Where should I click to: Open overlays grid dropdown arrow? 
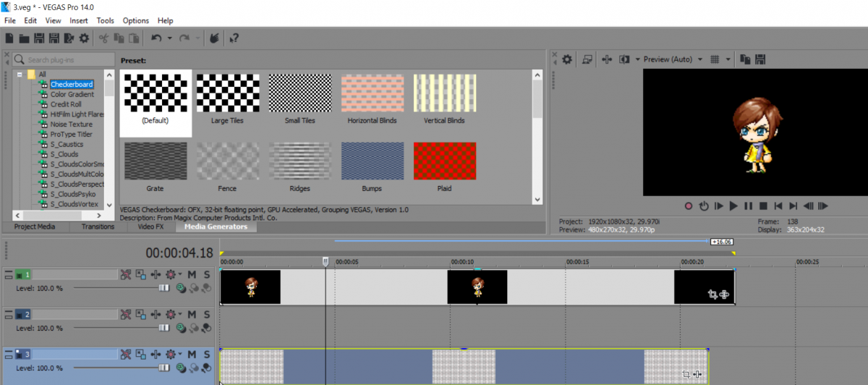click(728, 59)
